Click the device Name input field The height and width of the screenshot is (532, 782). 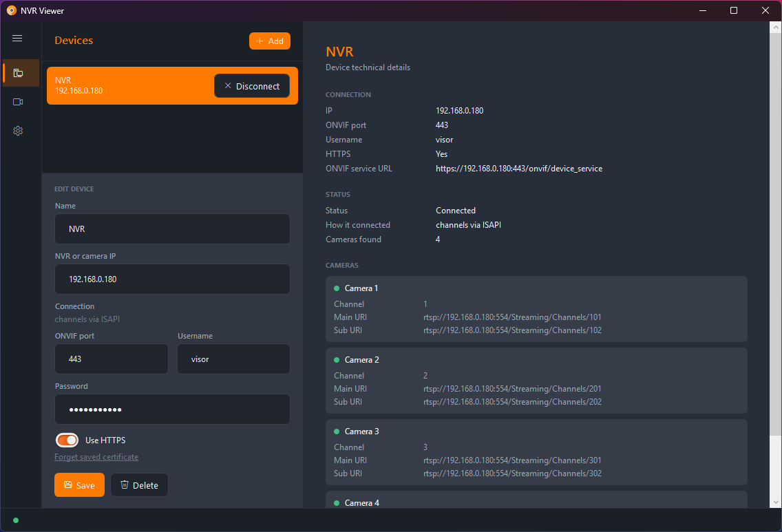(x=173, y=229)
